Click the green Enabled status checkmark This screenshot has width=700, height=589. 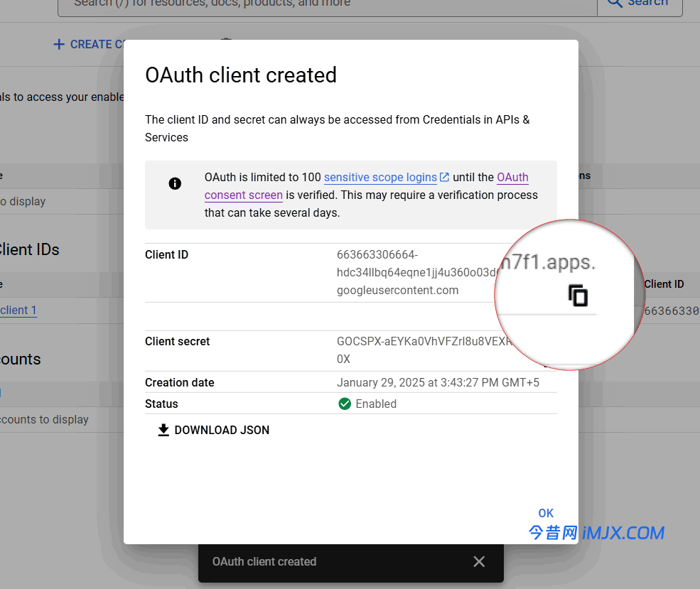(x=345, y=404)
